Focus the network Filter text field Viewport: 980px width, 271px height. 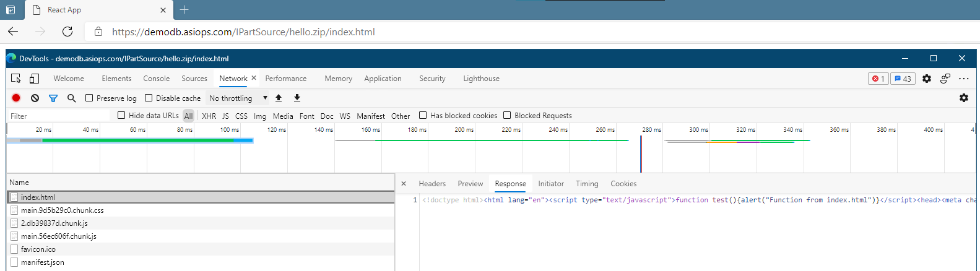click(x=59, y=116)
